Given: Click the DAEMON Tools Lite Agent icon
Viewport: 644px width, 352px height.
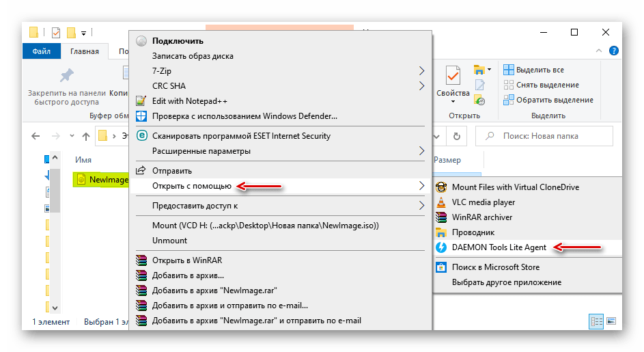Looking at the screenshot, I should coord(440,247).
